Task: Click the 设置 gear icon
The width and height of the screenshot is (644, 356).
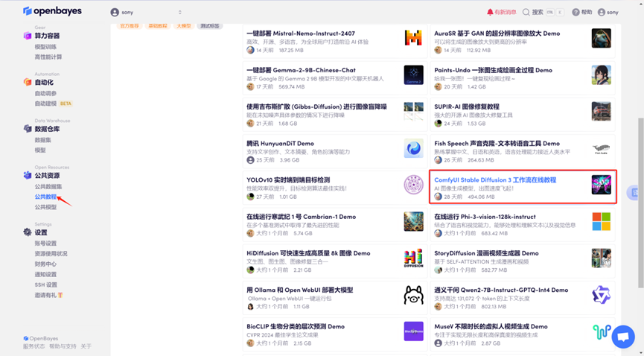Action: 28,232
